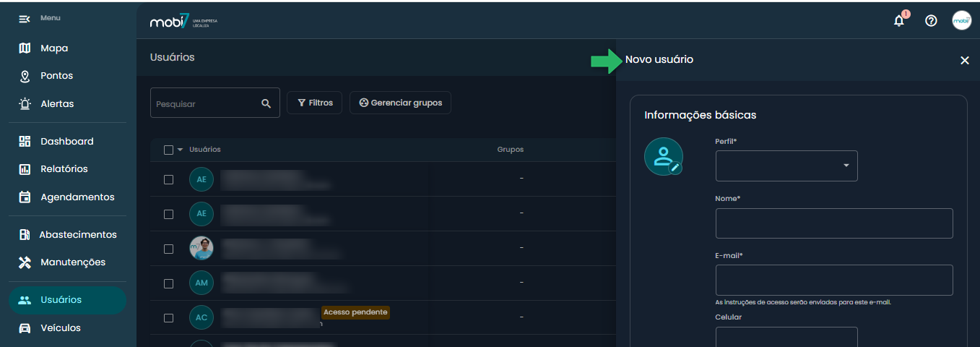Collapse the sidebar Menu icon
This screenshot has height=347, width=980.
tap(25, 18)
